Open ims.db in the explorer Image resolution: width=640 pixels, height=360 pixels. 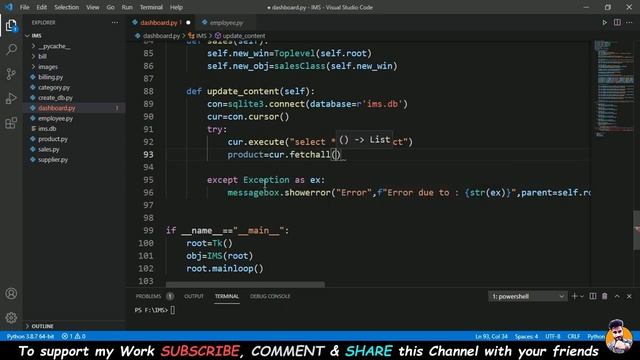(47, 129)
